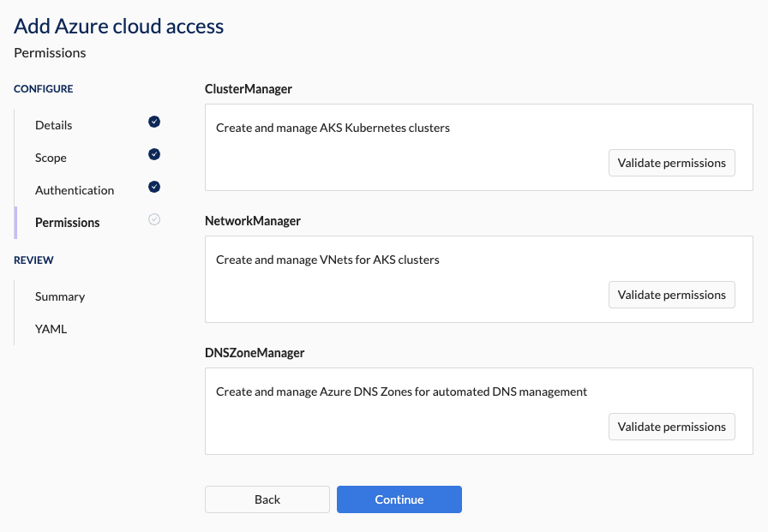
Task: Click 'Create and manage VNets for AKS clusters' text
Action: pyautogui.click(x=327, y=260)
